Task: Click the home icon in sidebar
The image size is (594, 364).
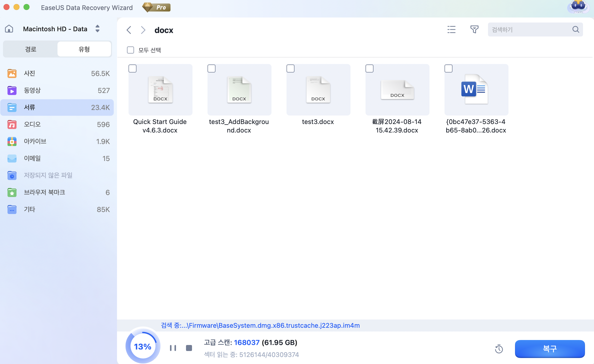Action: (9, 29)
